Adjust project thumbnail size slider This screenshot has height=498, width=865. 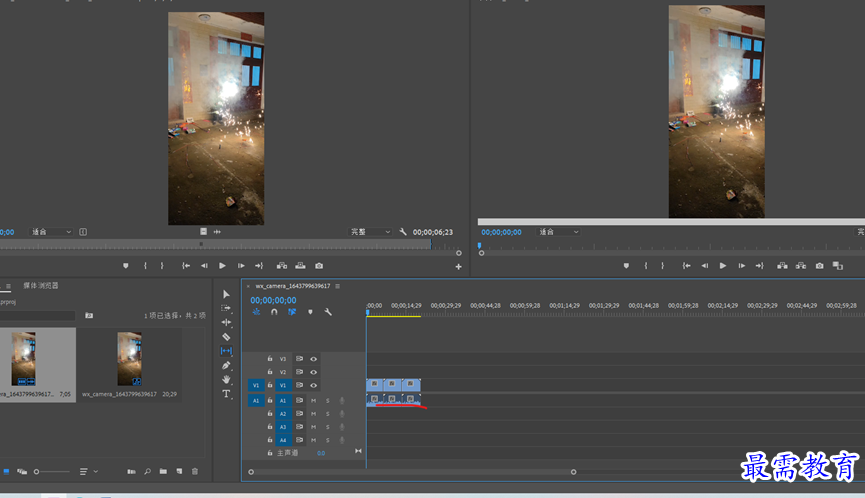[36, 472]
